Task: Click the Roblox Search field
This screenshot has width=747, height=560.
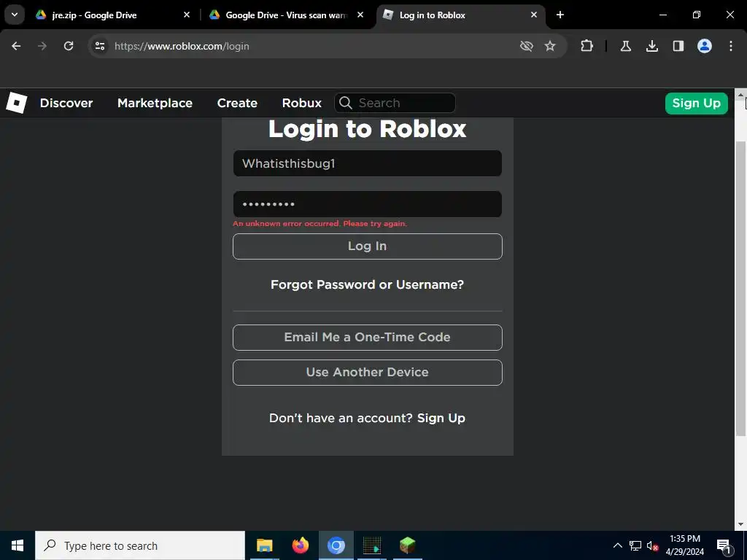Action: (x=395, y=103)
